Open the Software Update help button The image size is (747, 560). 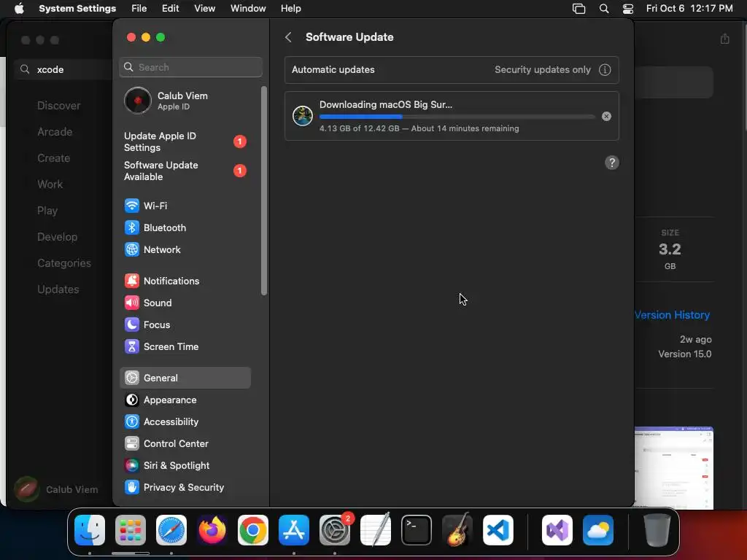[x=612, y=163]
